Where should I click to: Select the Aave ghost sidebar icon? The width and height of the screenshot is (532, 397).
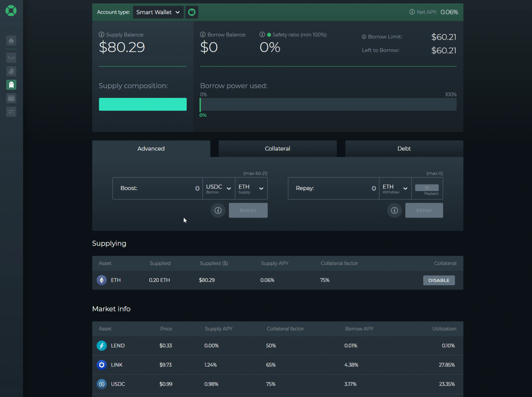(11, 85)
